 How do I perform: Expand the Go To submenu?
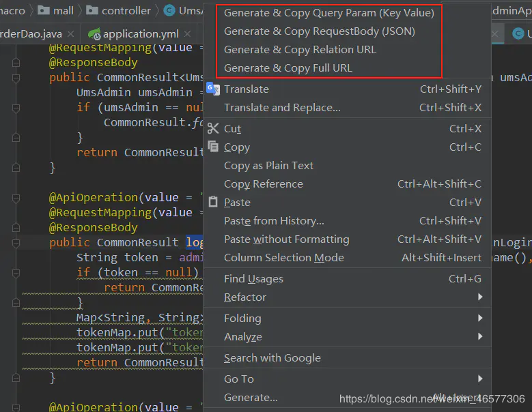[x=348, y=379]
